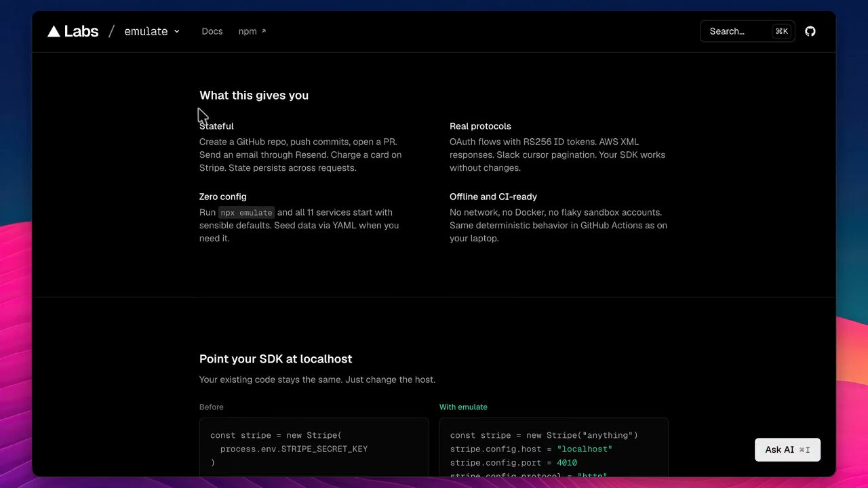Click the 'With emulate' code label

(x=463, y=407)
